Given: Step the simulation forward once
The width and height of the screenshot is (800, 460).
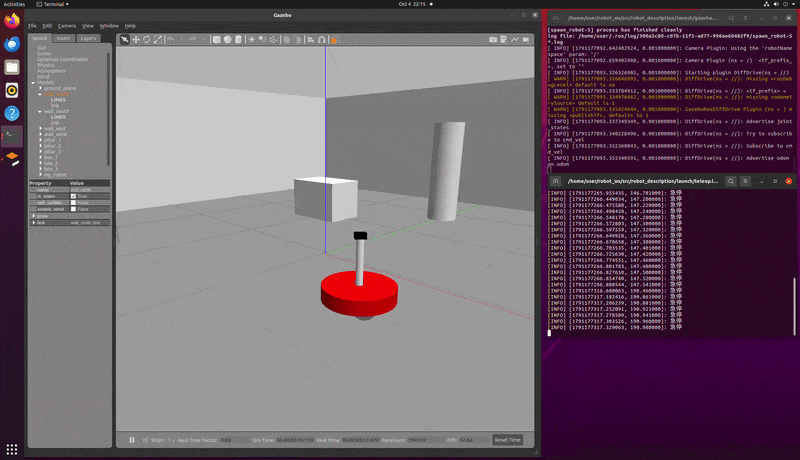Looking at the screenshot, I should [x=145, y=440].
